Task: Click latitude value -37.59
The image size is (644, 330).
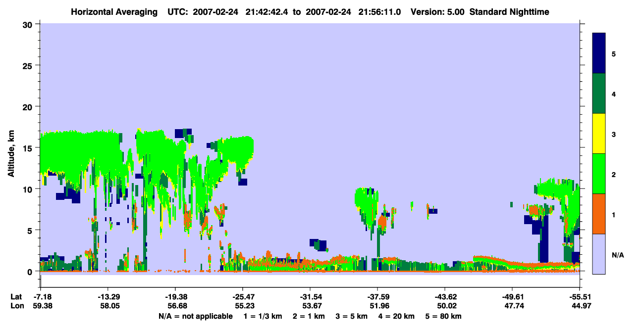Action: [377, 297]
